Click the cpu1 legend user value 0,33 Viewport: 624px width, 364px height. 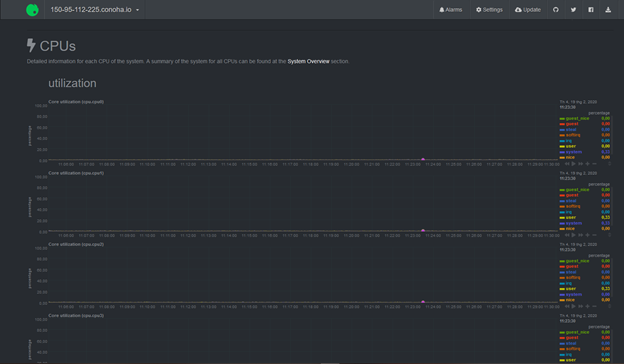tap(605, 217)
